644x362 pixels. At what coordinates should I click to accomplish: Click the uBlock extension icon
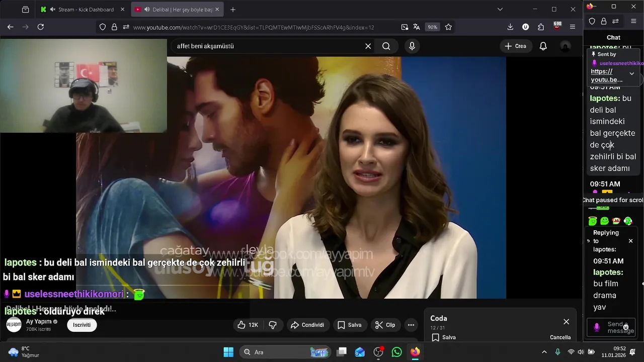point(525,27)
